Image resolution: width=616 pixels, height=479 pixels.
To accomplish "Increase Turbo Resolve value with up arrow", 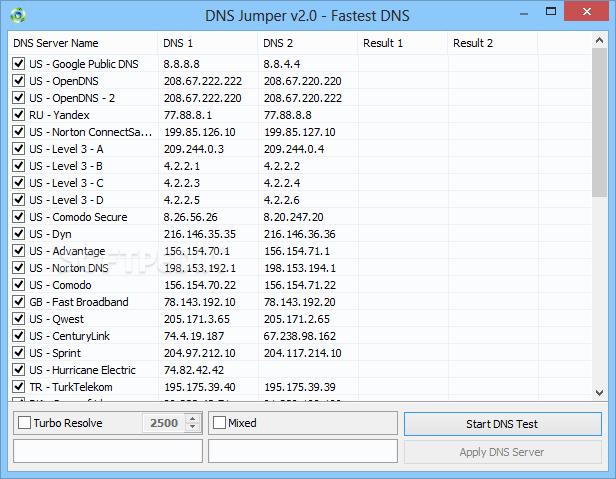I will [x=192, y=419].
